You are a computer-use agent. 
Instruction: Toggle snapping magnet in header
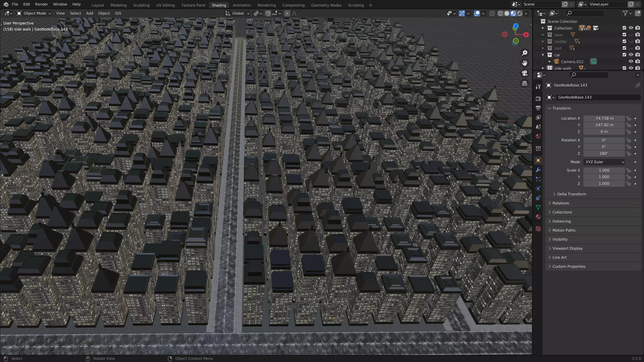(x=268, y=13)
